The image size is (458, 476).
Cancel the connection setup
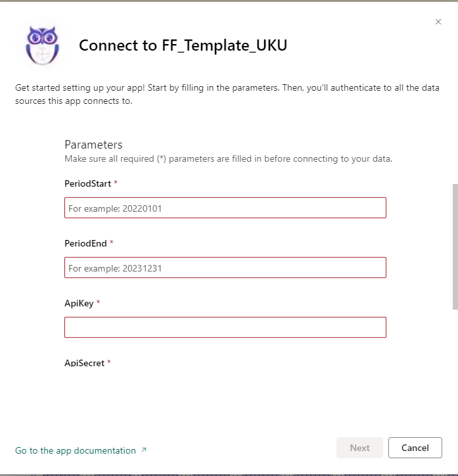click(x=415, y=448)
